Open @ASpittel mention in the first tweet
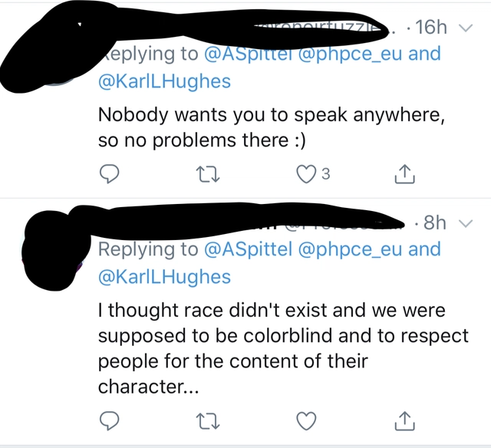The image size is (491, 448). click(x=248, y=54)
